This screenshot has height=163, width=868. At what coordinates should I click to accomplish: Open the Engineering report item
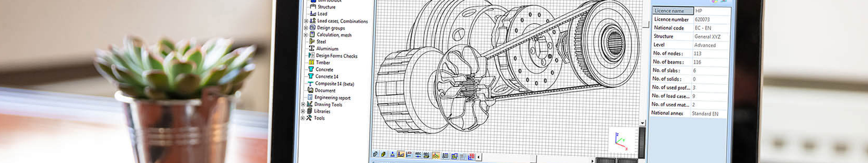(x=332, y=97)
